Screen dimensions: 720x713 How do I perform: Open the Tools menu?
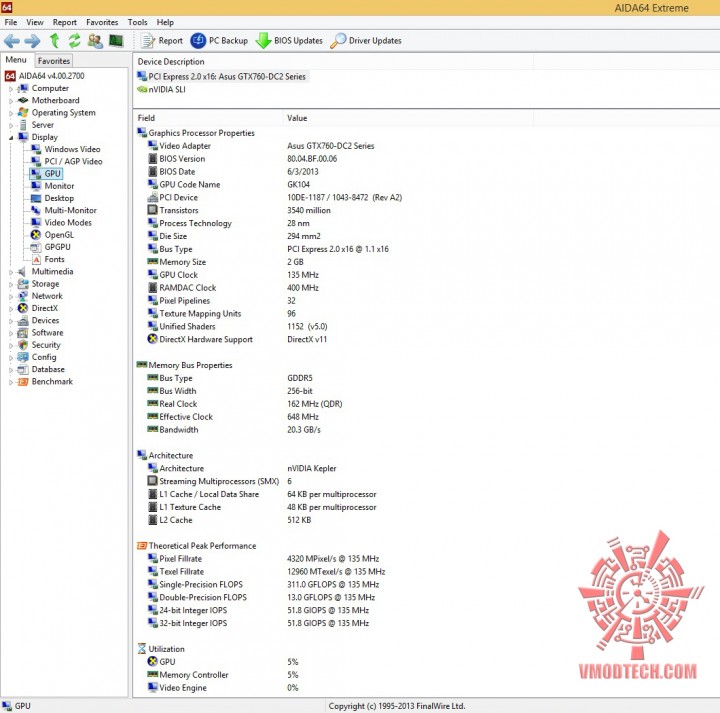coord(137,22)
